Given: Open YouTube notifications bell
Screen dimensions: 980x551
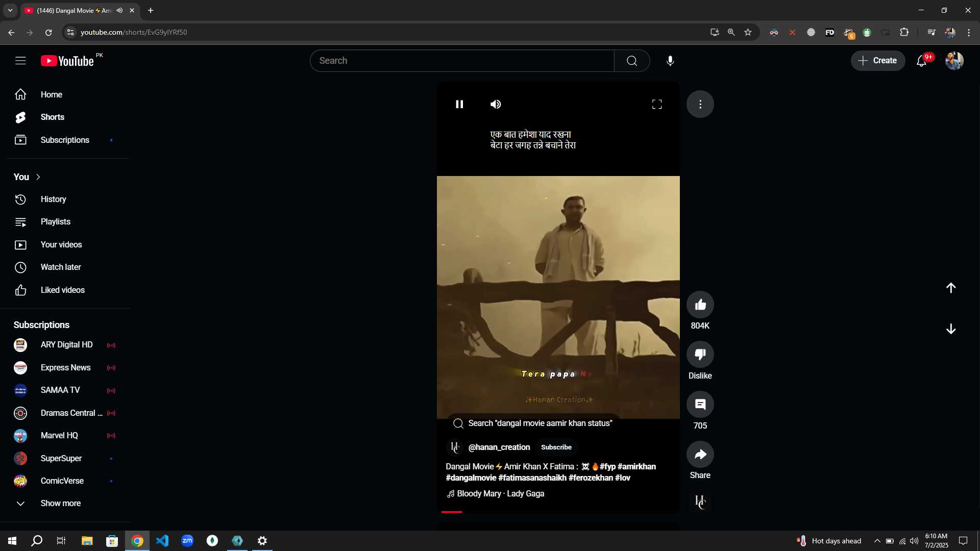Looking at the screenshot, I should [x=922, y=61].
